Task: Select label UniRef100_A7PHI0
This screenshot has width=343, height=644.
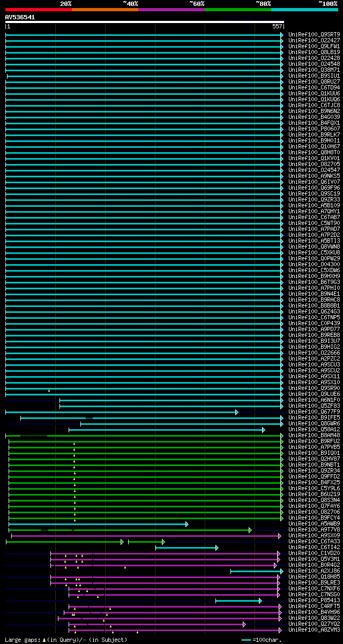Action: 314,288
